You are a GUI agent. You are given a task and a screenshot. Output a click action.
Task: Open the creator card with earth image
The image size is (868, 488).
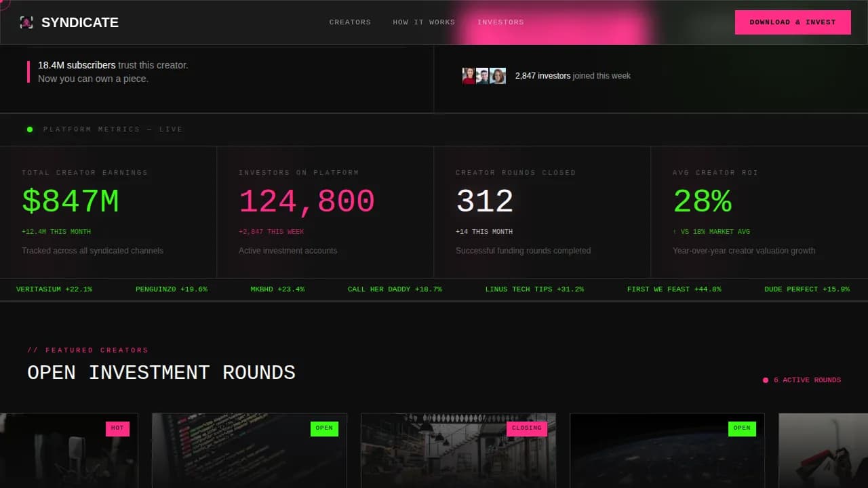[667, 451]
